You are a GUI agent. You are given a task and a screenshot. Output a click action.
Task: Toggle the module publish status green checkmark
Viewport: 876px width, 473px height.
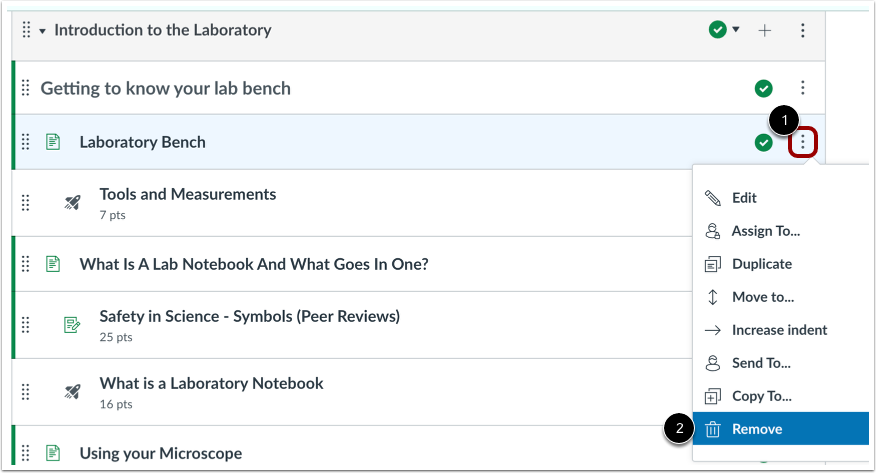click(717, 31)
